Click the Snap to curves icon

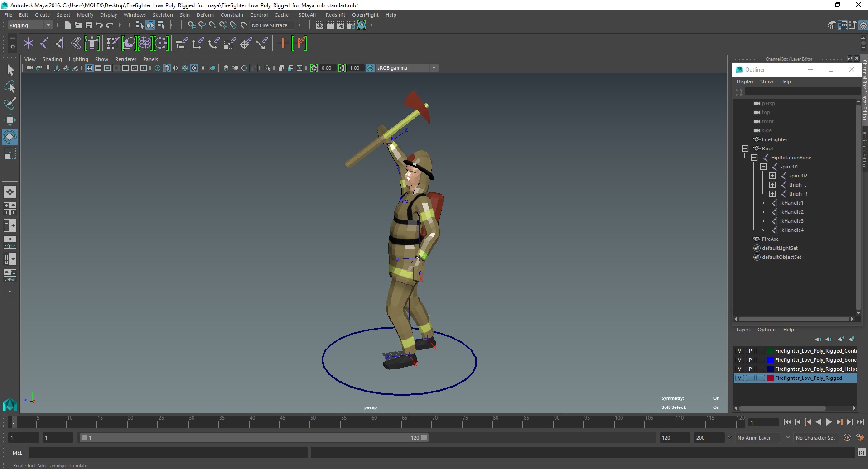202,25
